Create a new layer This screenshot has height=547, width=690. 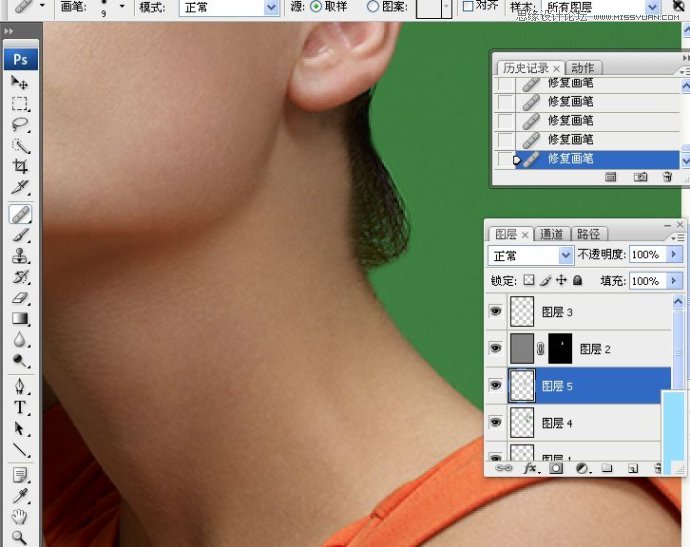(633, 468)
